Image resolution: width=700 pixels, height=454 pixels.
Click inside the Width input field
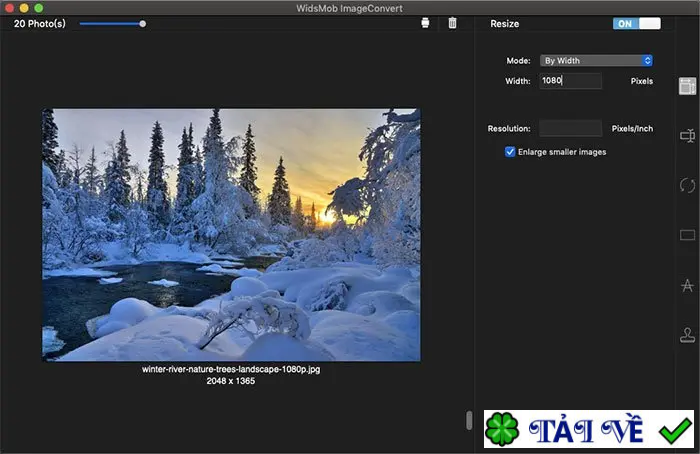click(x=570, y=81)
